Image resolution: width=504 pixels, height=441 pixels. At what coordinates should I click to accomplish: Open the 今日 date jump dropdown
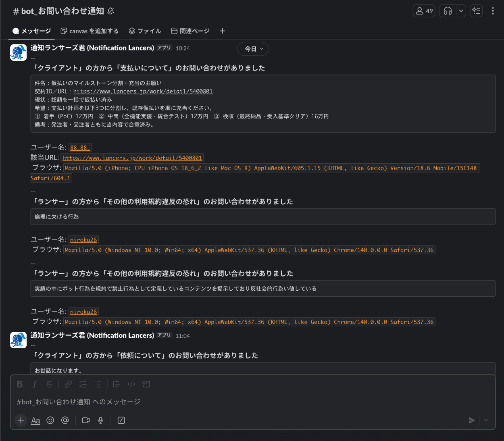click(x=253, y=49)
